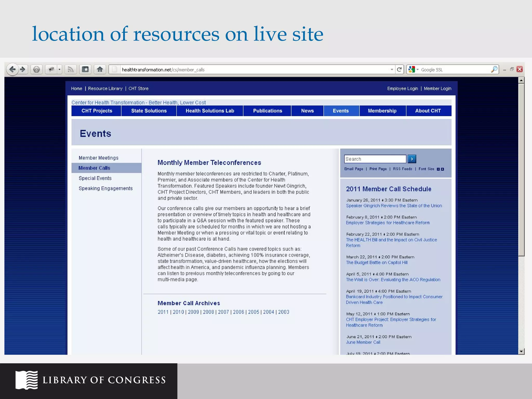Click the blue search go arrow button

point(412,159)
